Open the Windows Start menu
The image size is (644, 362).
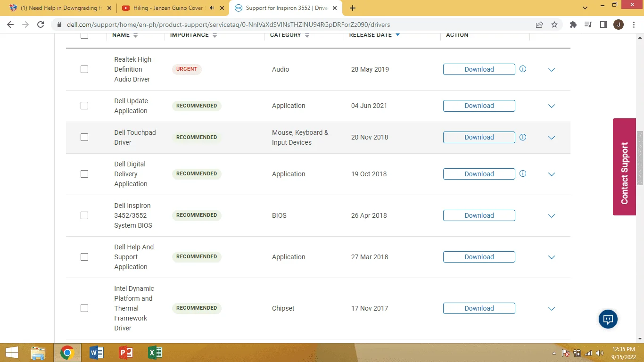[12, 353]
